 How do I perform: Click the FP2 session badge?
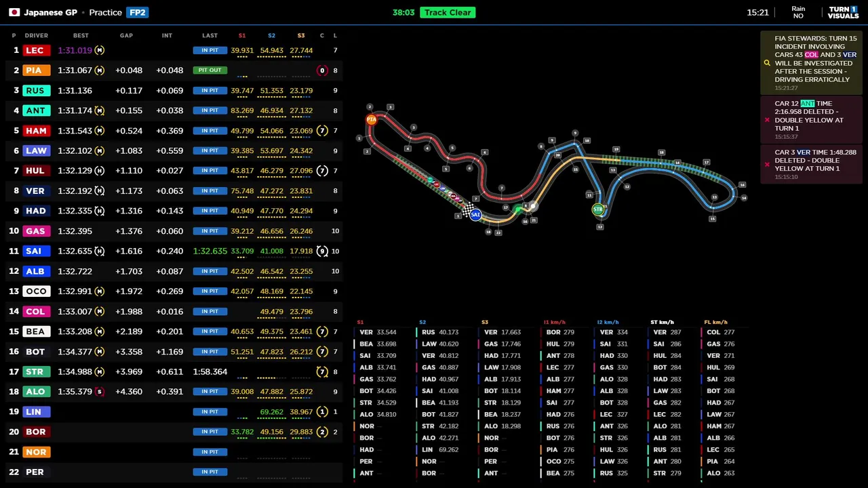138,12
